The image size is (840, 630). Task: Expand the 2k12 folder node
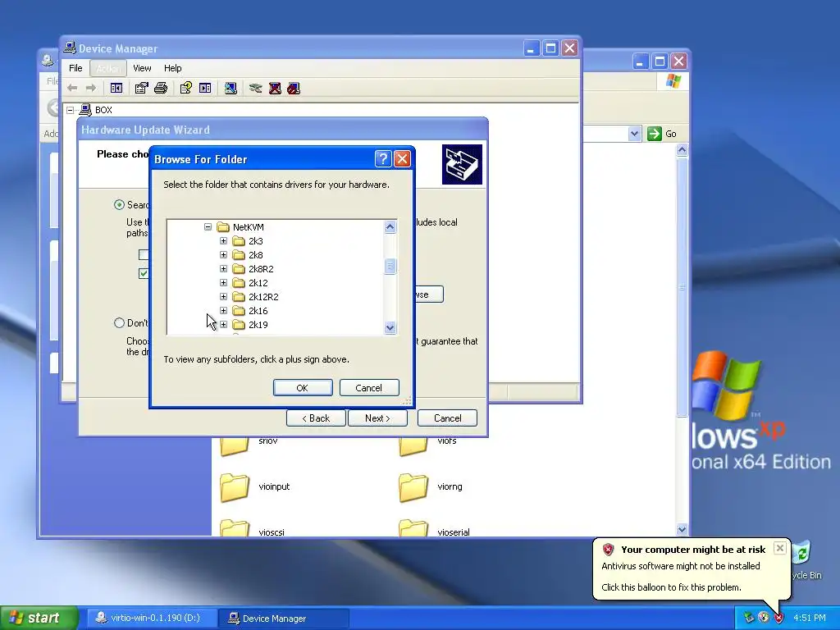click(223, 283)
